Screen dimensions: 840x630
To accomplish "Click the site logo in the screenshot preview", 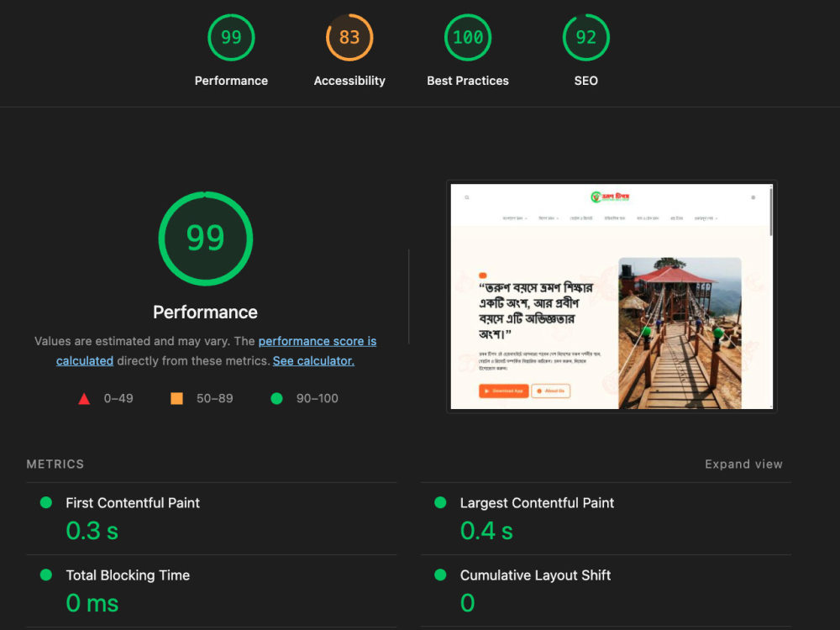I will (x=610, y=197).
